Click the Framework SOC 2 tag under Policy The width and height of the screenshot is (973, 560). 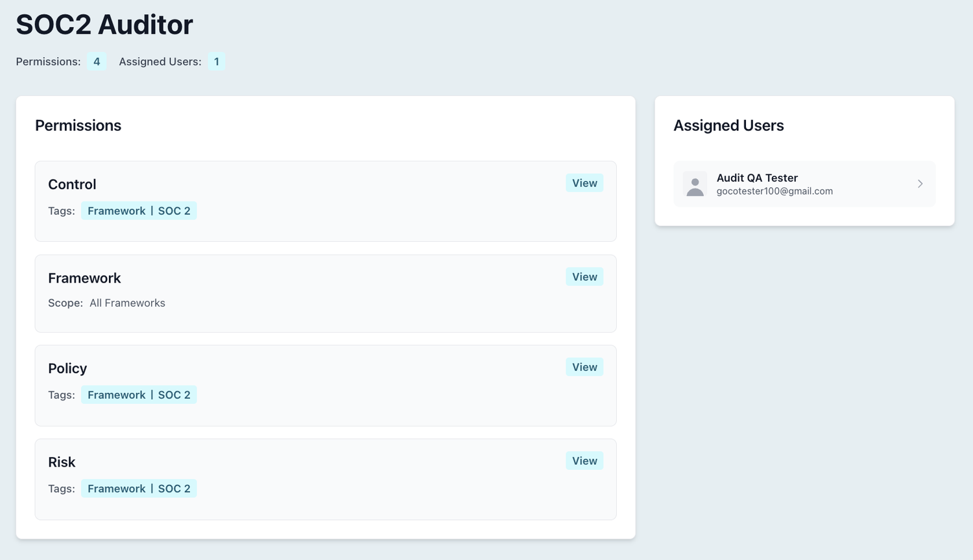[139, 394]
